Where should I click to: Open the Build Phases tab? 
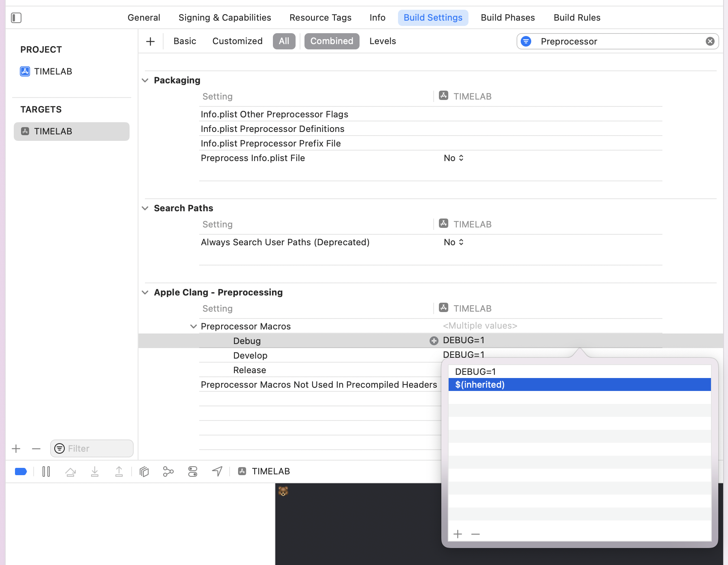(508, 18)
